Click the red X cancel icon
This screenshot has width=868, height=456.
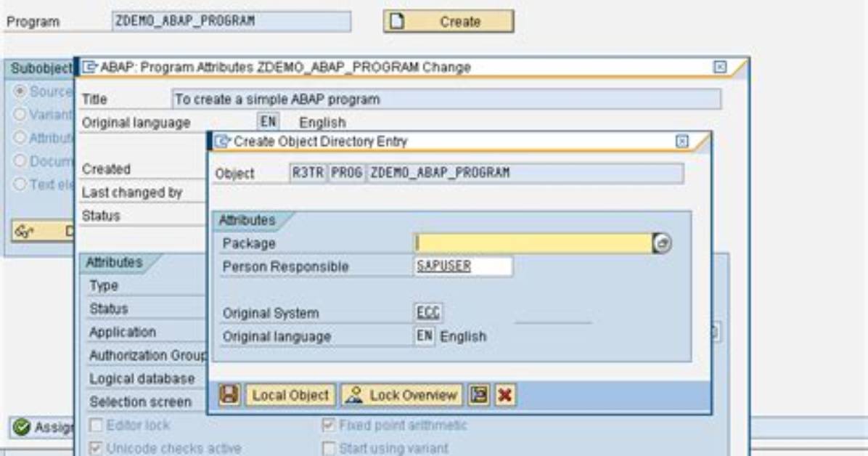tap(505, 395)
